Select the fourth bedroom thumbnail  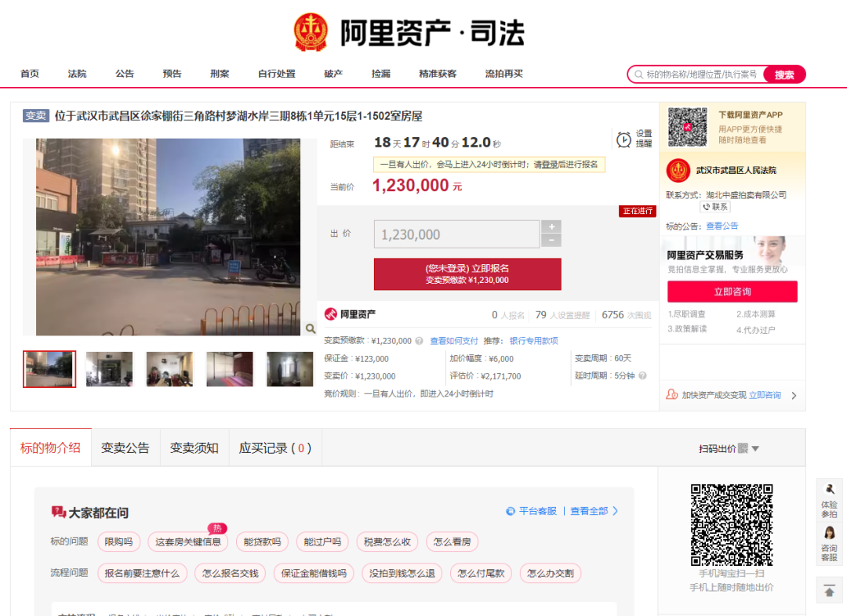click(x=230, y=369)
